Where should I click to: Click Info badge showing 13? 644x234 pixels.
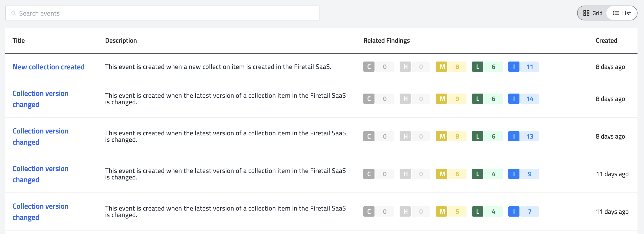pyautogui.click(x=523, y=136)
